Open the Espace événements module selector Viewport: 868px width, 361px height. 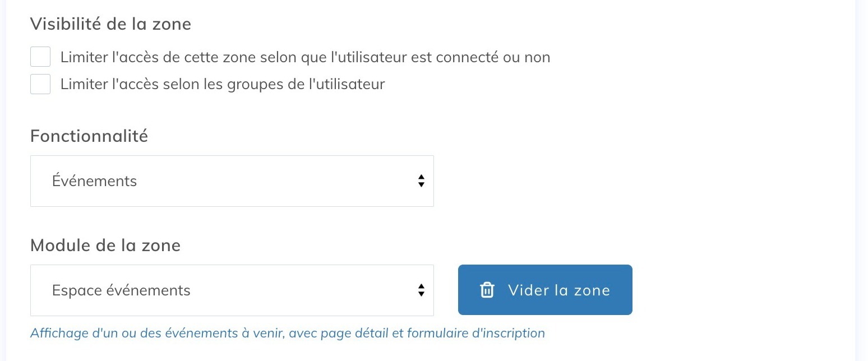[232, 290]
